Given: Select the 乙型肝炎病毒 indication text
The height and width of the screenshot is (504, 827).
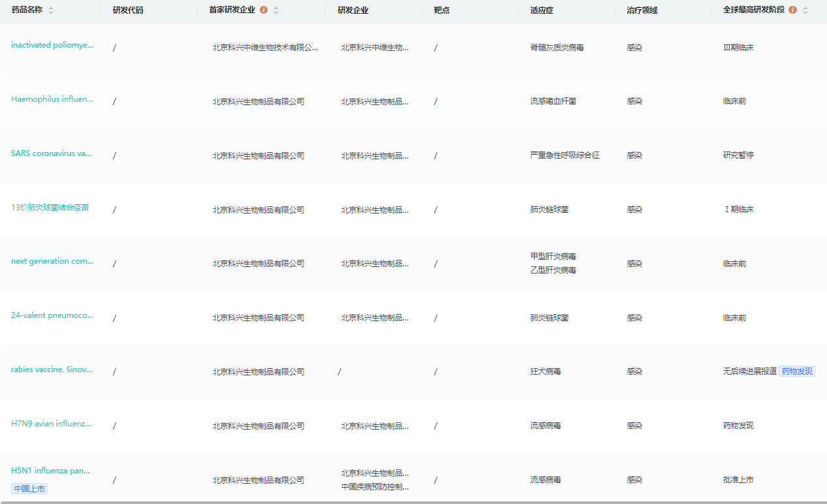Looking at the screenshot, I should pyautogui.click(x=553, y=270).
